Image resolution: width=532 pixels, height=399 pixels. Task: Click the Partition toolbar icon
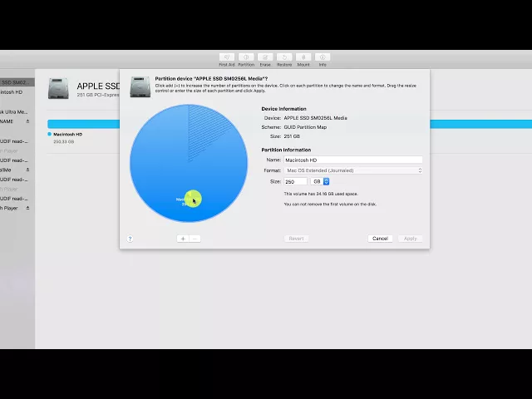(246, 57)
